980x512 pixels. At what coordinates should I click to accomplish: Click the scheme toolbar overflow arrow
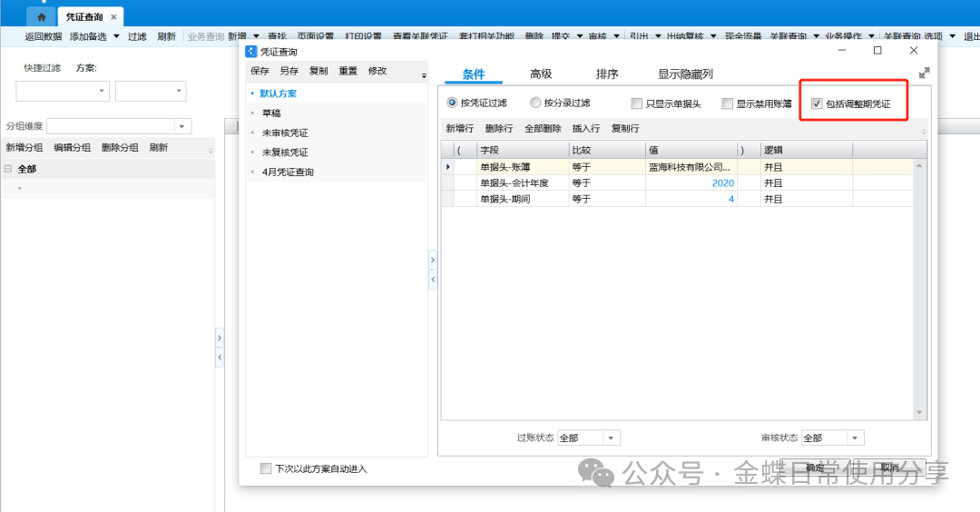point(424,76)
